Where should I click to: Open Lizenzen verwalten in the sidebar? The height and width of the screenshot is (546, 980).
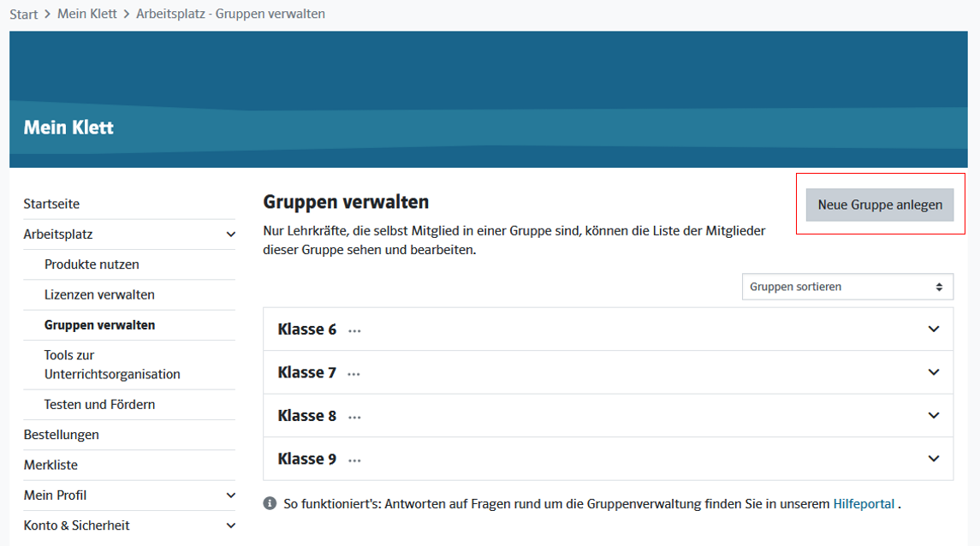coord(99,295)
